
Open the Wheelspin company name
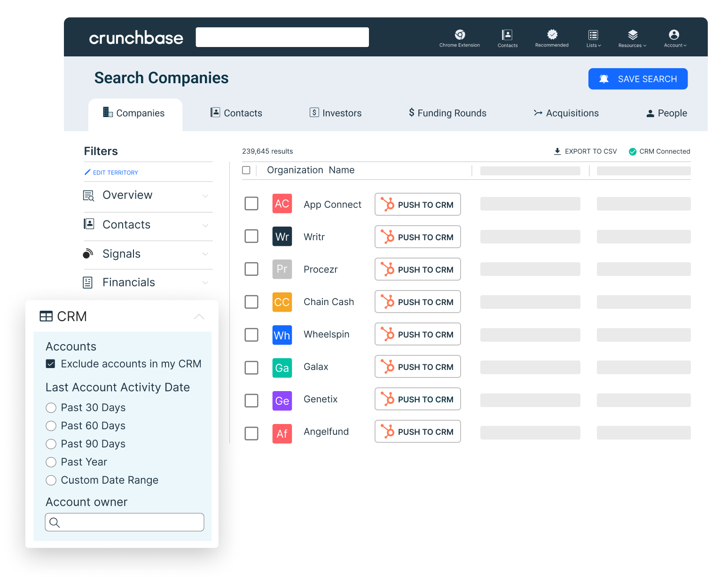327,334
